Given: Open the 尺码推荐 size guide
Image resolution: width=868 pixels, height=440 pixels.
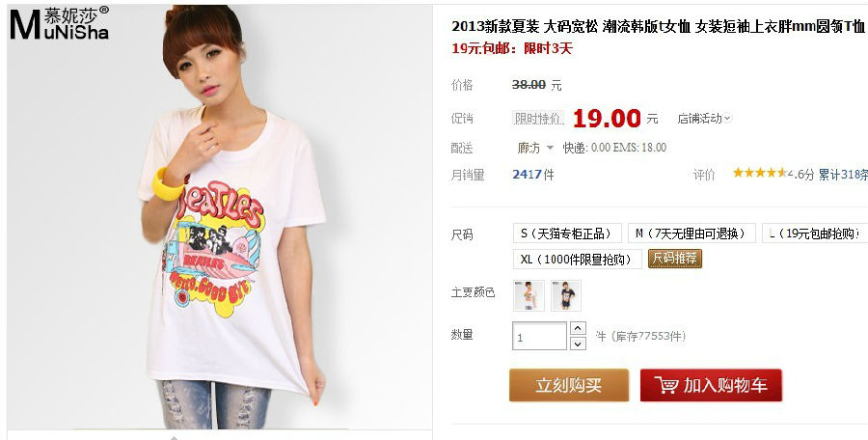Looking at the screenshot, I should click(675, 259).
